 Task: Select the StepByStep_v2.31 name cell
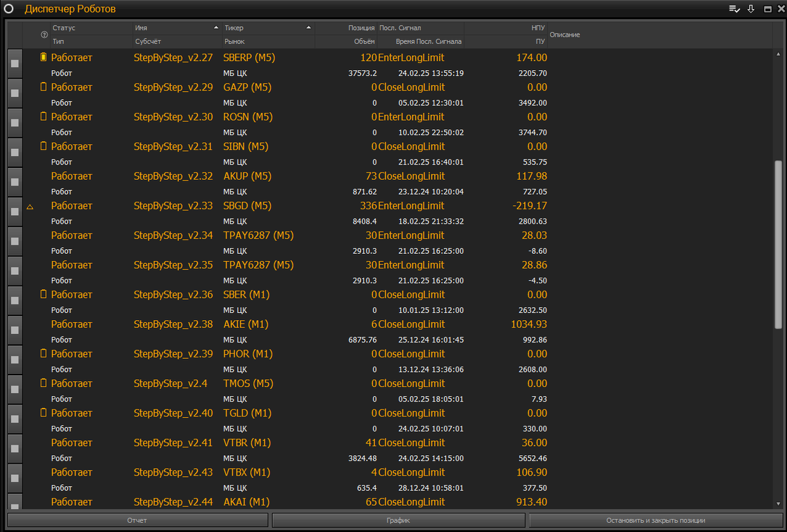coord(173,146)
